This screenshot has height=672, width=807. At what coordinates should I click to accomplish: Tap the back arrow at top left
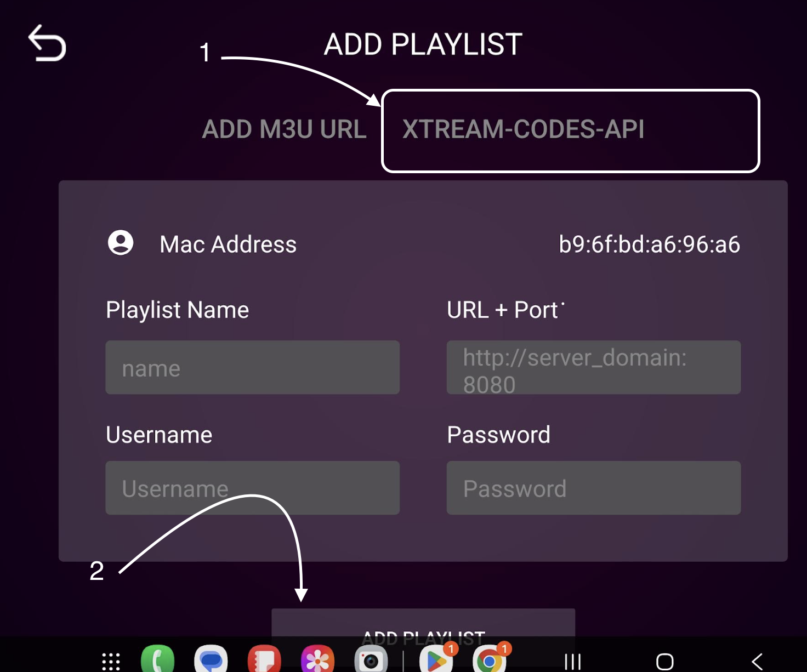[47, 43]
